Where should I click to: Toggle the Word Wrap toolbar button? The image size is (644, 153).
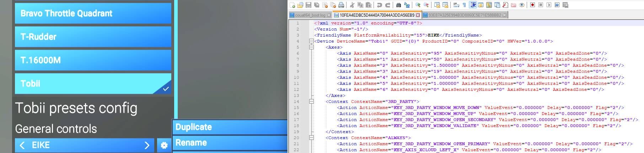456,5
